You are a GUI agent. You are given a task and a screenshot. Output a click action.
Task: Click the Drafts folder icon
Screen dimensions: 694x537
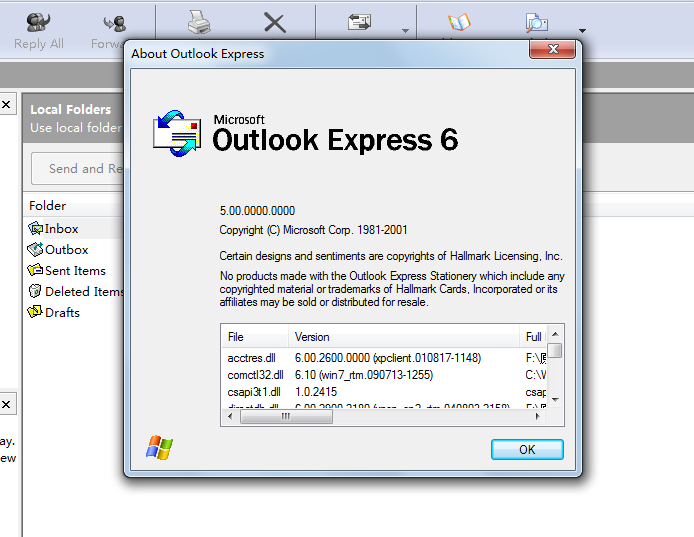[35, 312]
